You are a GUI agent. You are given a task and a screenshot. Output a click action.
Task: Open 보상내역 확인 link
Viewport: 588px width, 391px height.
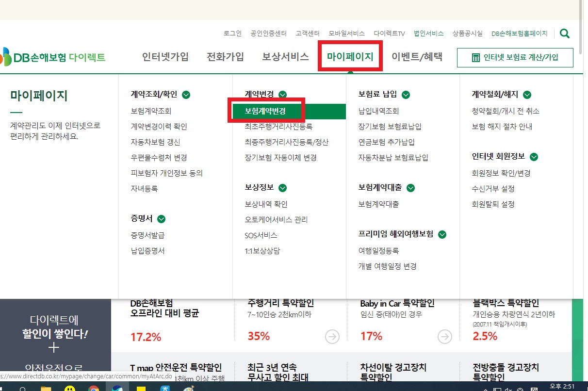click(266, 204)
